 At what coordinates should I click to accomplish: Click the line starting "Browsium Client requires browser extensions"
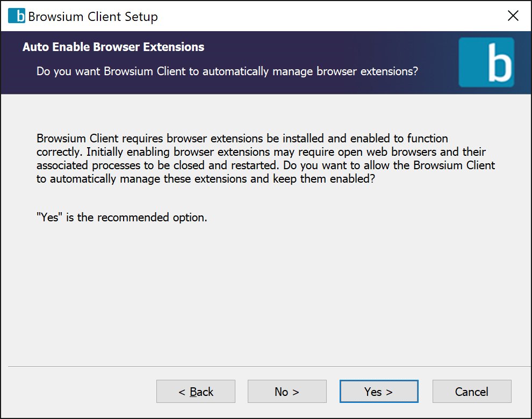[x=242, y=139]
